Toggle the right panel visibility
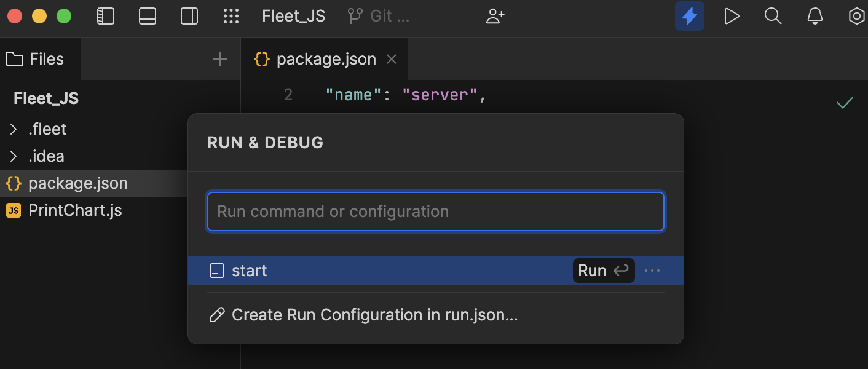 [x=189, y=16]
